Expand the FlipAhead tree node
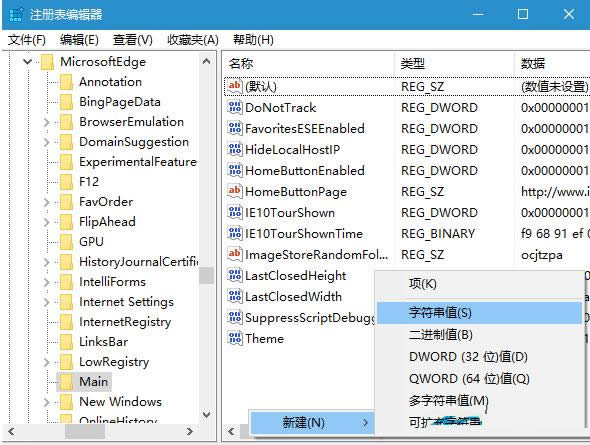This screenshot has width=590, height=445. pos(46,222)
